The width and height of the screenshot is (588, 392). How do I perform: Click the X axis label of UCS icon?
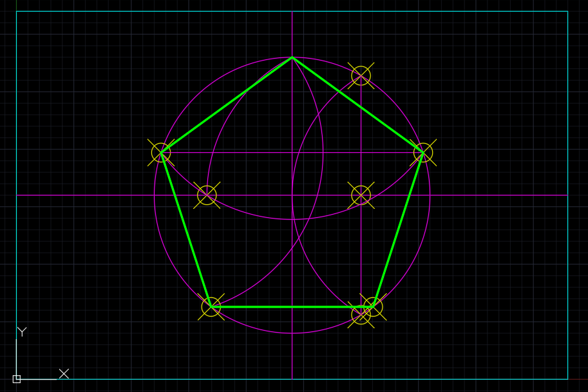coord(64,374)
